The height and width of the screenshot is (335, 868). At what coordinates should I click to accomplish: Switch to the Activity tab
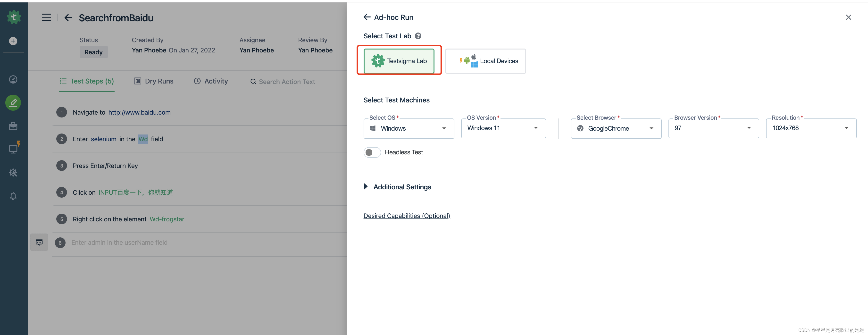coord(211,81)
